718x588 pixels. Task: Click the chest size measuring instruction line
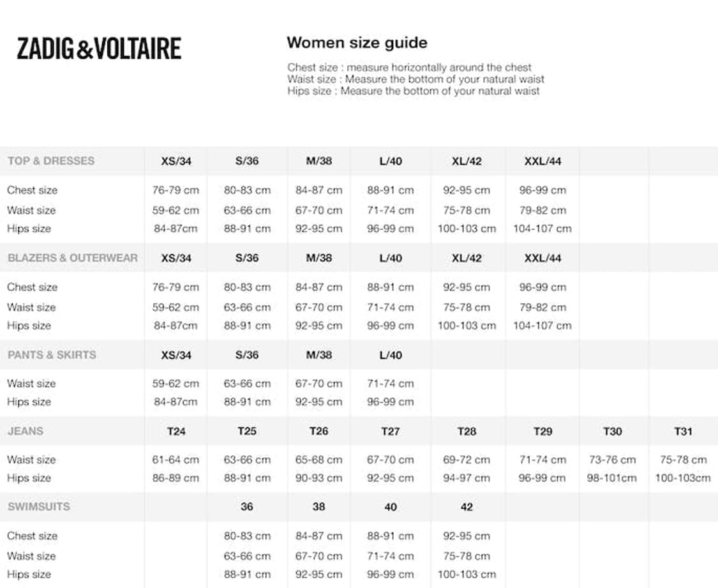[x=409, y=67]
